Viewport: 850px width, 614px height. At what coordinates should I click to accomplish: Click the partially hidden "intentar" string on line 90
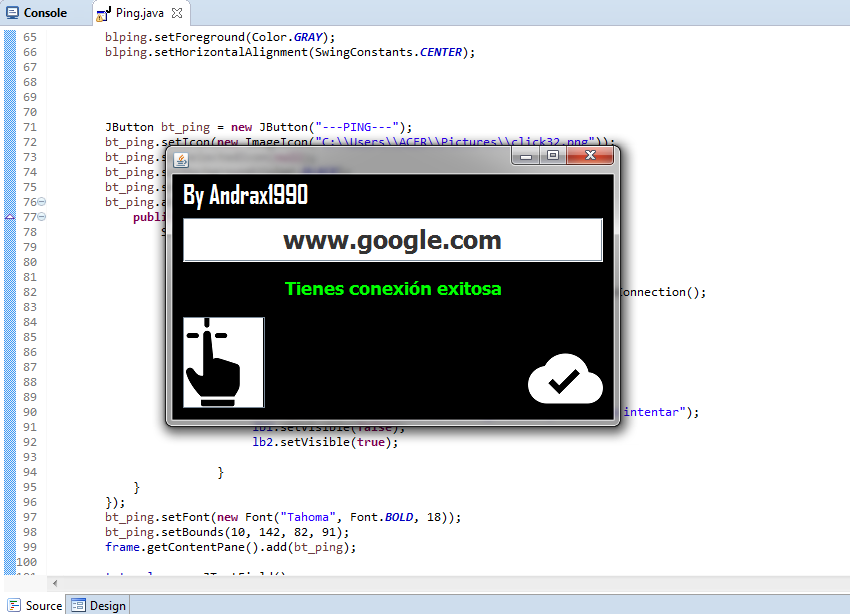coord(655,412)
